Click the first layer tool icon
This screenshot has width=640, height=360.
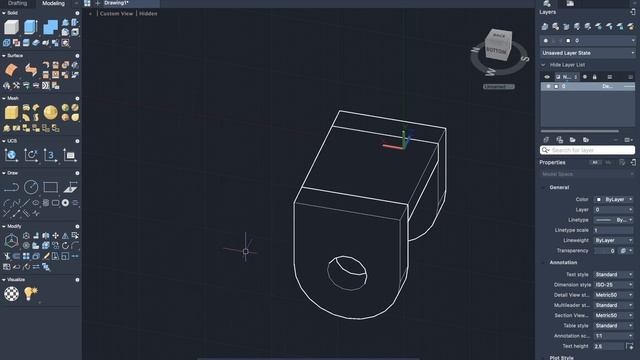(545, 27)
